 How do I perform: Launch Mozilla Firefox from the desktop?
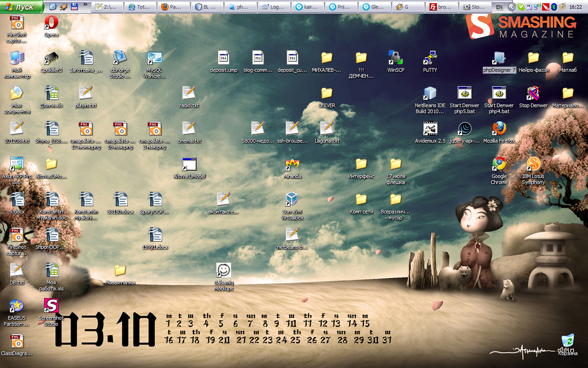499,129
